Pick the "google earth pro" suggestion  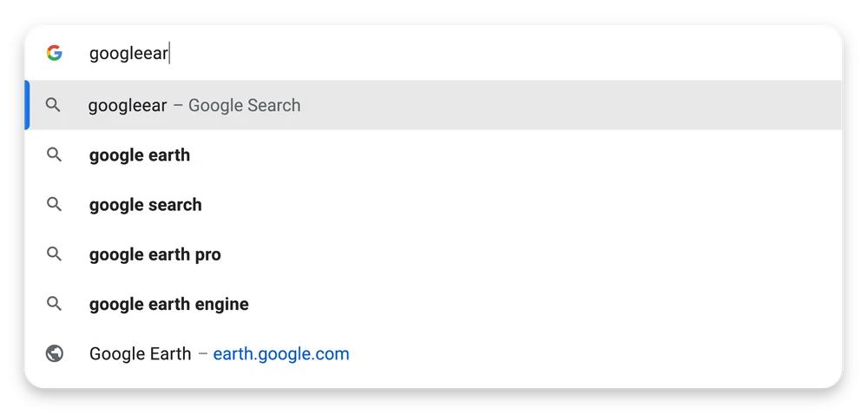(155, 254)
